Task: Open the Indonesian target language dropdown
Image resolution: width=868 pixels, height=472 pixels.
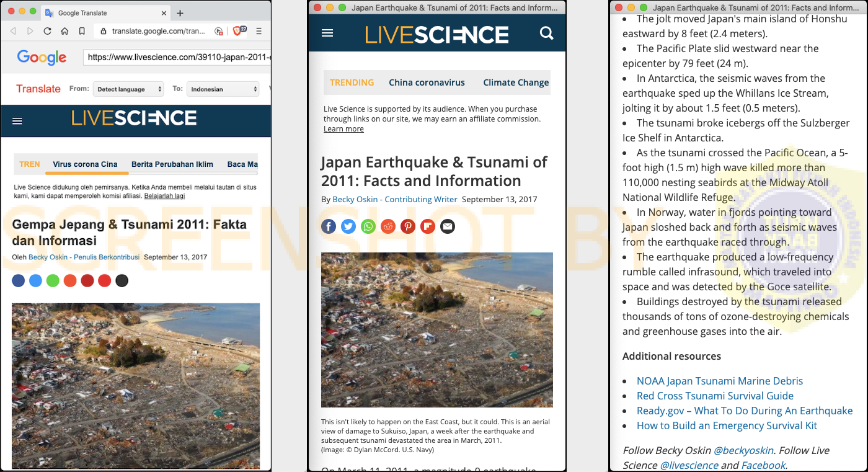Action: pyautogui.click(x=223, y=89)
